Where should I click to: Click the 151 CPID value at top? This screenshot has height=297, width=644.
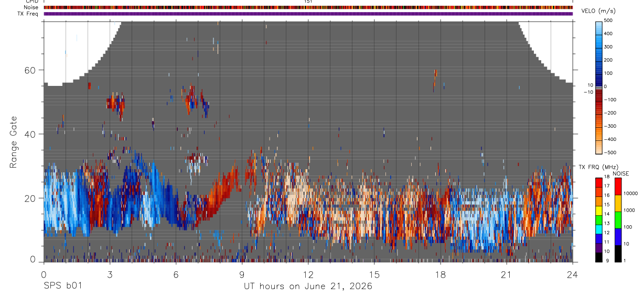(308, 2)
